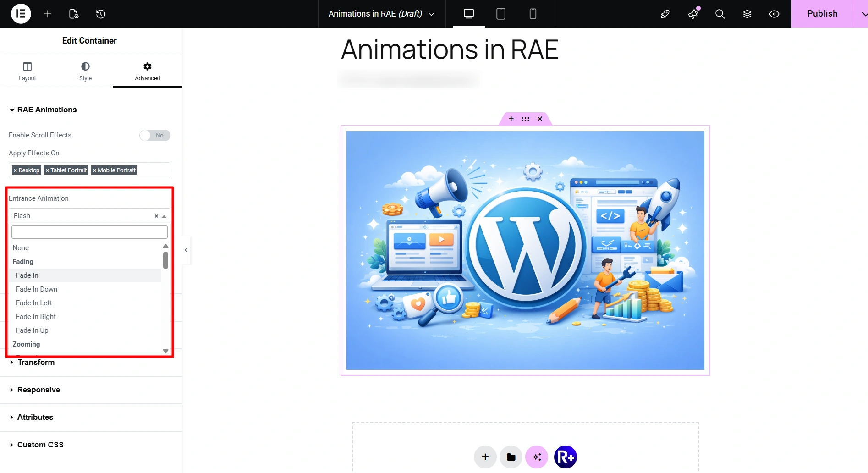Click the animation list scrollbar up arrow

coord(165,246)
